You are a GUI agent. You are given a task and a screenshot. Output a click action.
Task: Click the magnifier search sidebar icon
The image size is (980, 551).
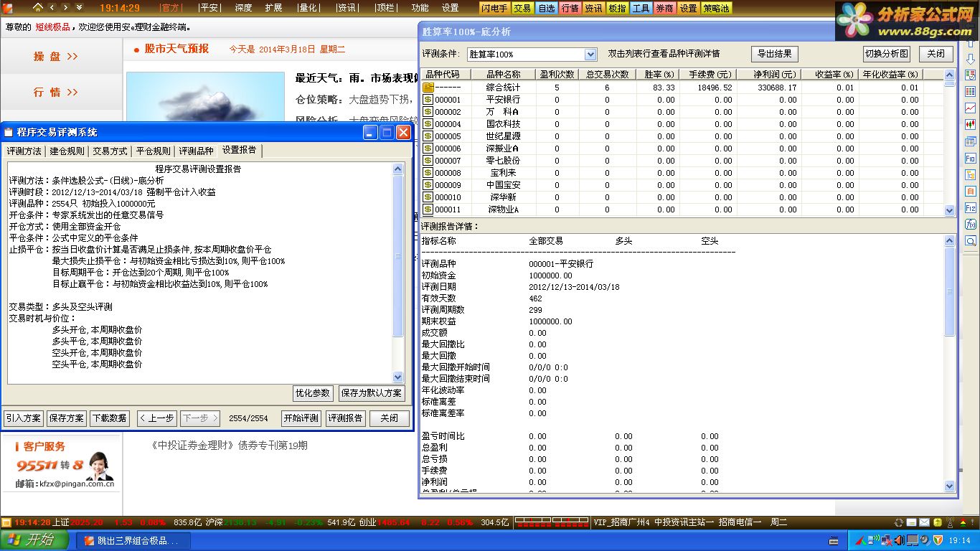(971, 241)
